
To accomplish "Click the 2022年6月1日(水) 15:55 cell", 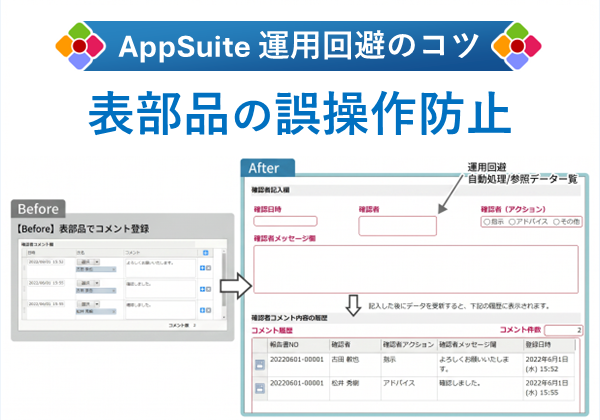I will 547,388.
